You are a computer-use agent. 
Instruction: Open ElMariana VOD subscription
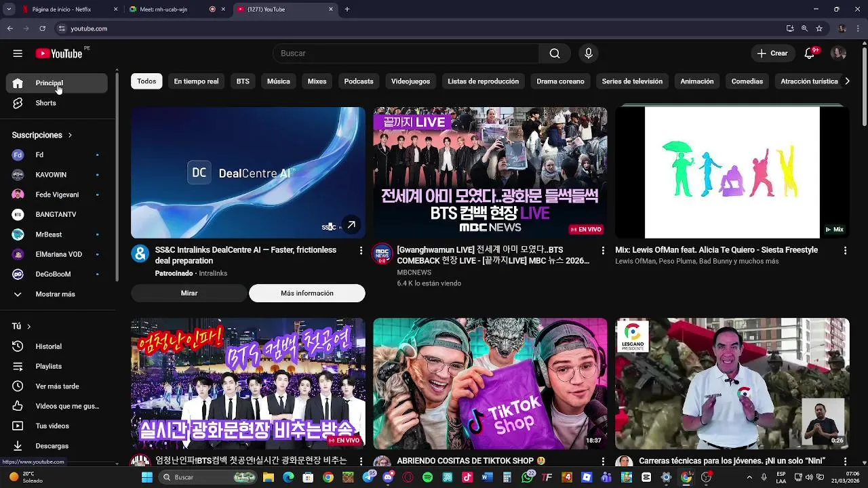57,254
